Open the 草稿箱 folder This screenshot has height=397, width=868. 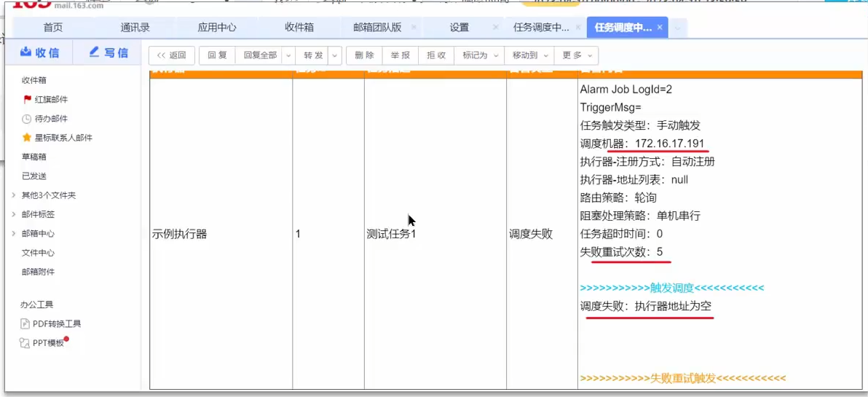click(x=34, y=157)
